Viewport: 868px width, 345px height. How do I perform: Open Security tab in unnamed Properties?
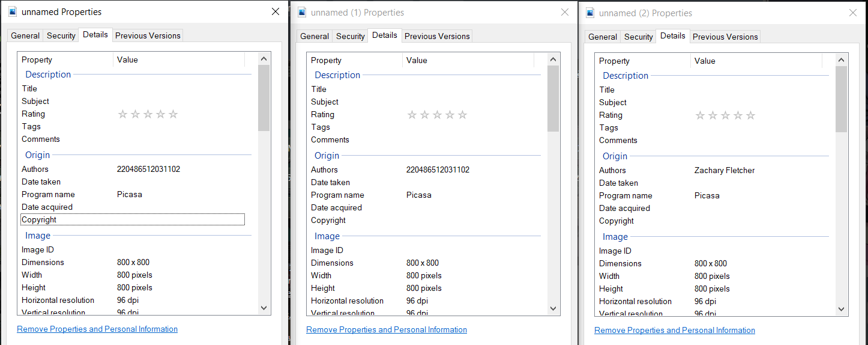click(x=61, y=35)
